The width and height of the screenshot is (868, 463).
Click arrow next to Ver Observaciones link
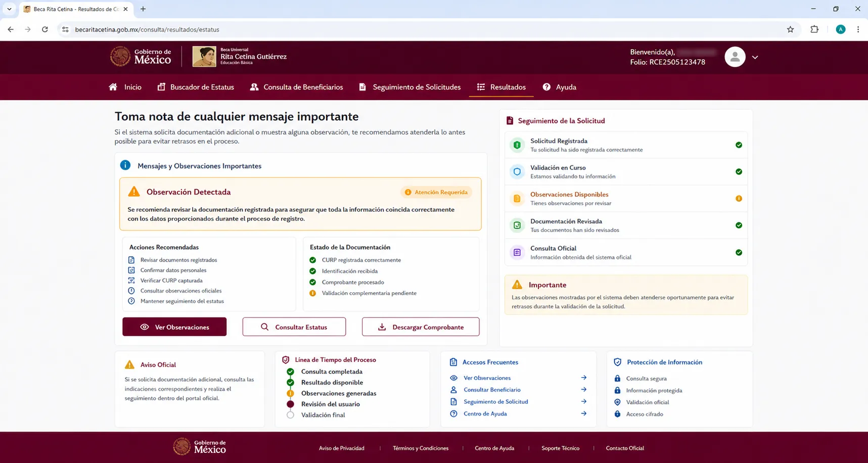(x=583, y=378)
